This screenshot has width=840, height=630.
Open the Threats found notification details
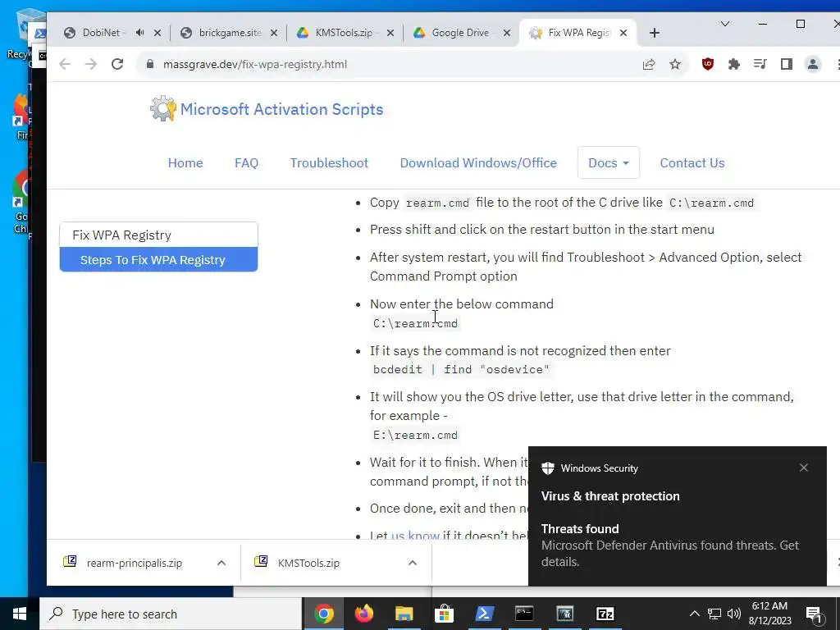[x=677, y=546]
